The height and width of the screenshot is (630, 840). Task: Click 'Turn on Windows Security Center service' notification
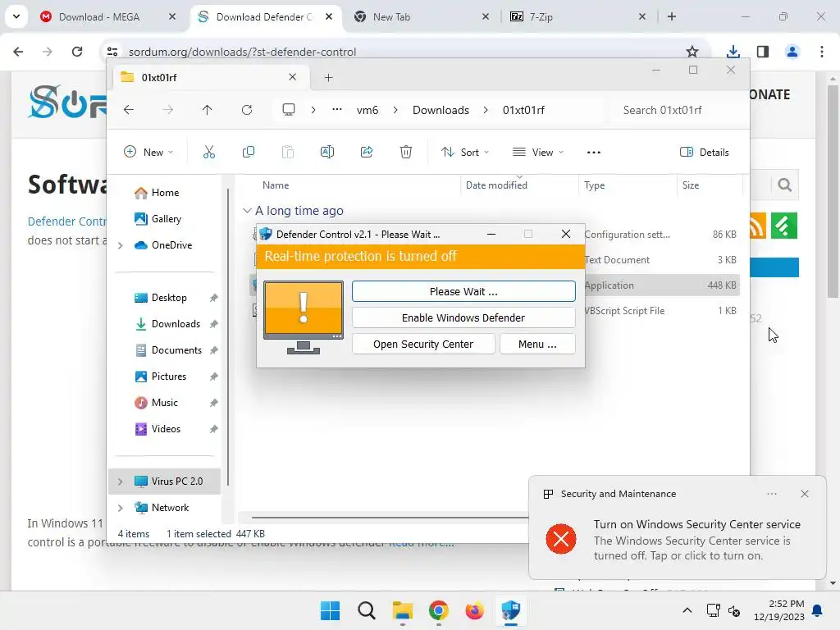pos(697,524)
